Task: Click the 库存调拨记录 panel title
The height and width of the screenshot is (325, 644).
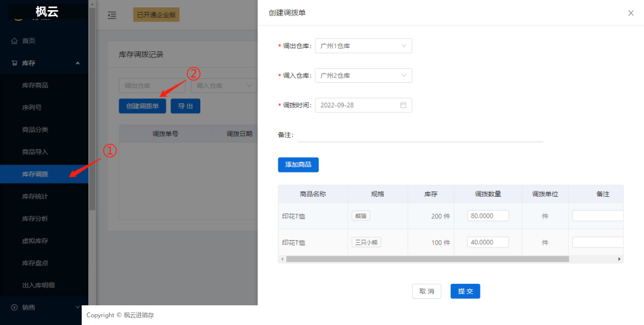Action: [x=141, y=55]
